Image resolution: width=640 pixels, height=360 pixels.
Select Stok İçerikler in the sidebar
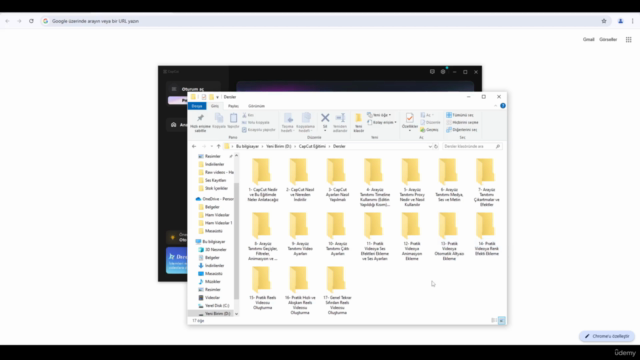[213, 188]
